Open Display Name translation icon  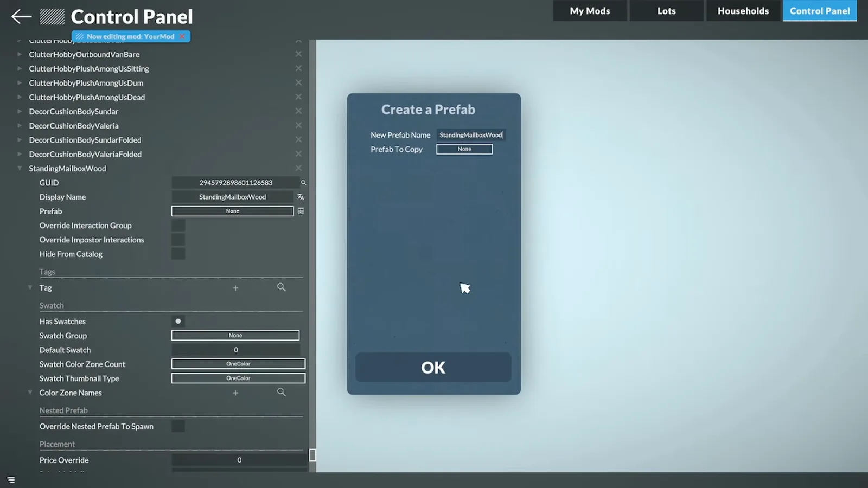(x=301, y=197)
